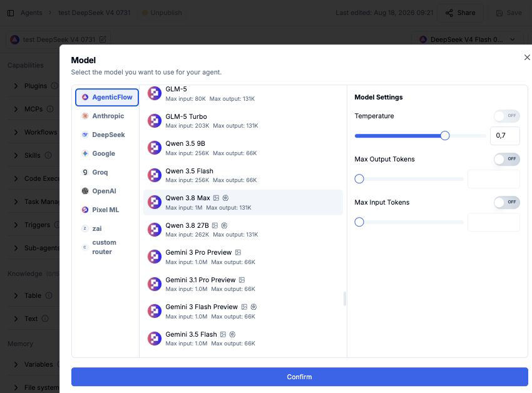Image resolution: width=532 pixels, height=393 pixels.
Task: Click the reasoning icon beside Gemini 3.5 Flash
Action: (232, 334)
